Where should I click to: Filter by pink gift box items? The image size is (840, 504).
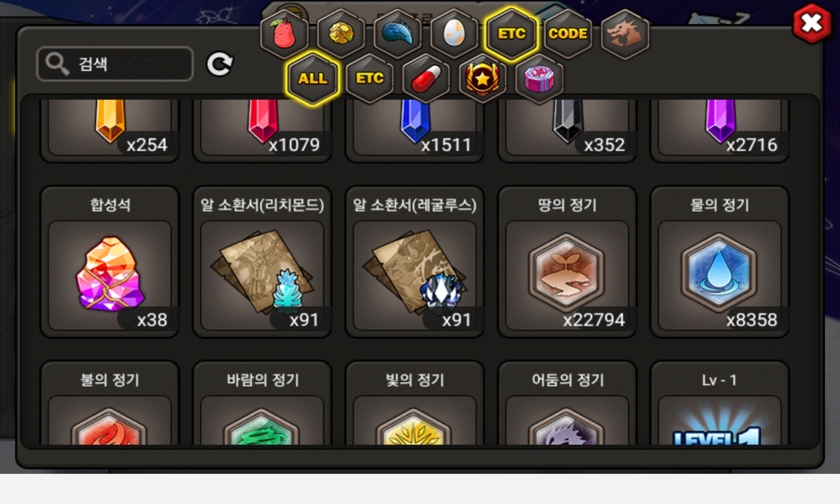[539, 79]
